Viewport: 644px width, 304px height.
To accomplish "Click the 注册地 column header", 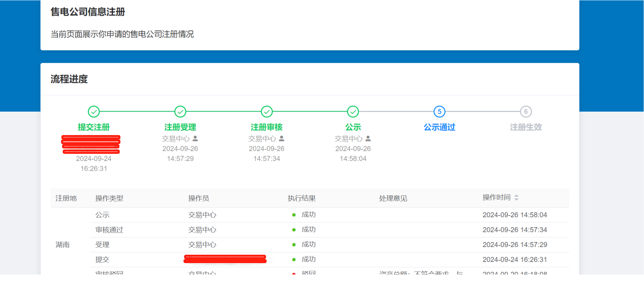I will coord(66,198).
